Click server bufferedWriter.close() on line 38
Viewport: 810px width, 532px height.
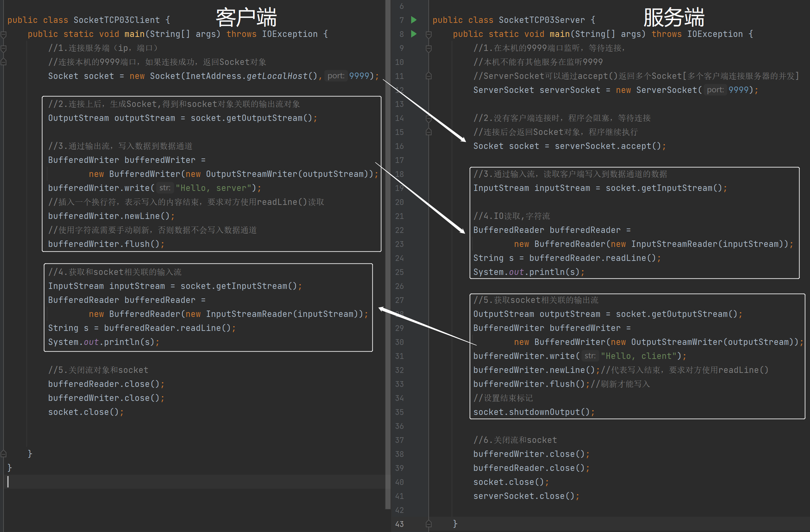point(531,454)
